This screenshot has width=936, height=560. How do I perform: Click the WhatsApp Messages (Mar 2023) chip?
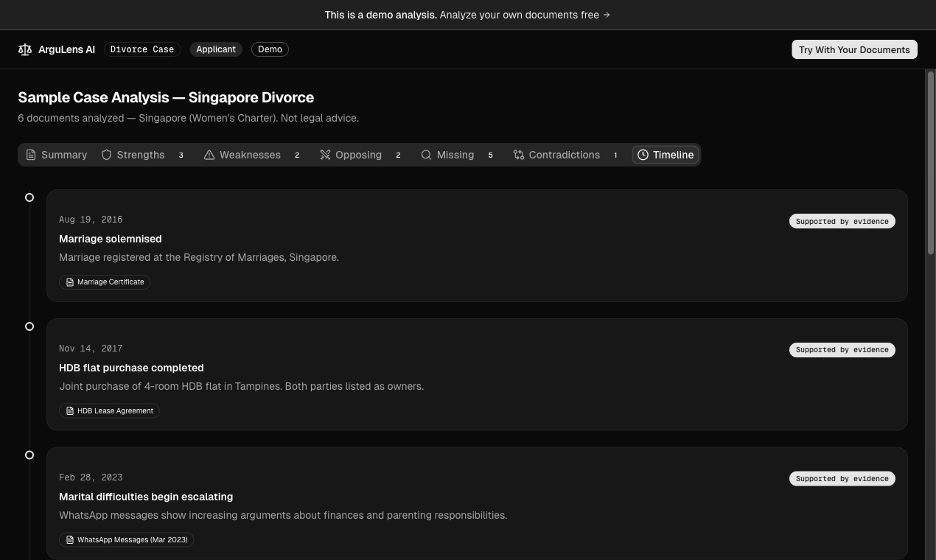point(126,539)
